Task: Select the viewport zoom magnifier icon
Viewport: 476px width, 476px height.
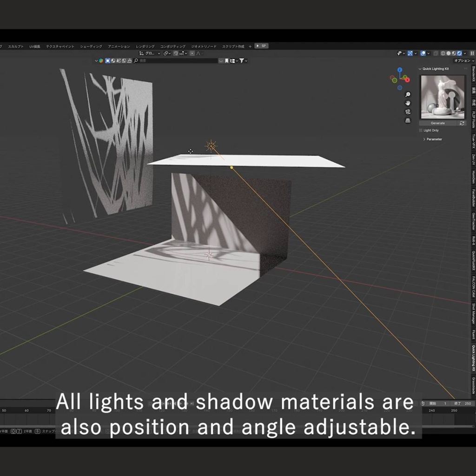Action: pos(408,95)
